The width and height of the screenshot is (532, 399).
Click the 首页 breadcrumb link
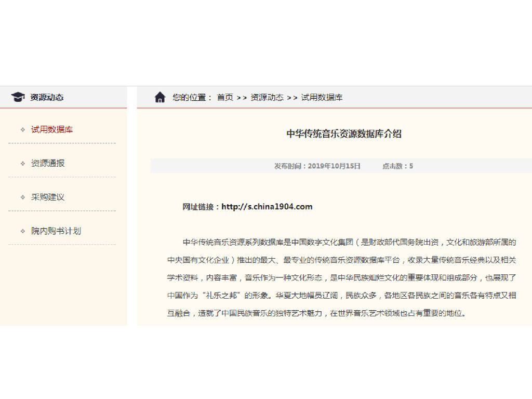(225, 97)
